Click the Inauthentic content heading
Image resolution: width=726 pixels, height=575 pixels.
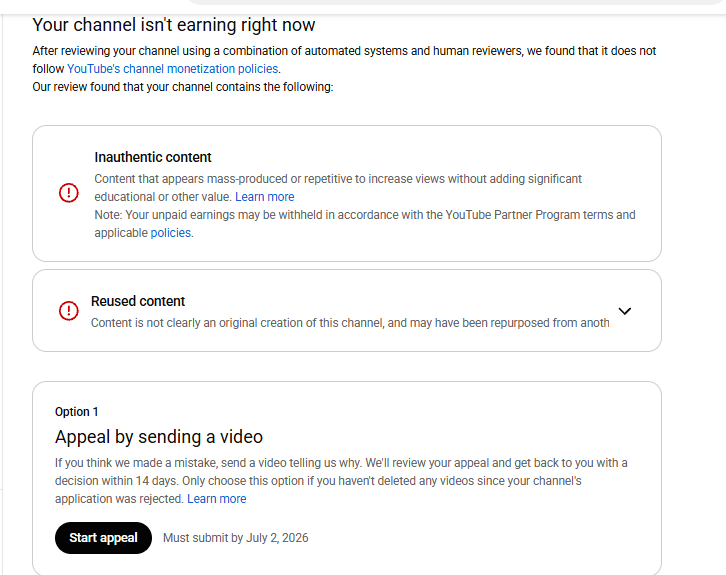click(153, 157)
